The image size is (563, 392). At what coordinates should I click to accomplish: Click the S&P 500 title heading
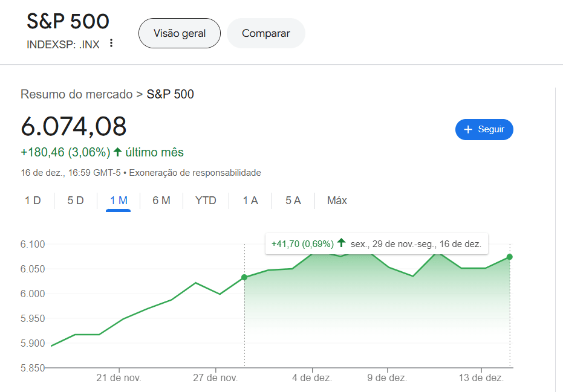coord(68,21)
